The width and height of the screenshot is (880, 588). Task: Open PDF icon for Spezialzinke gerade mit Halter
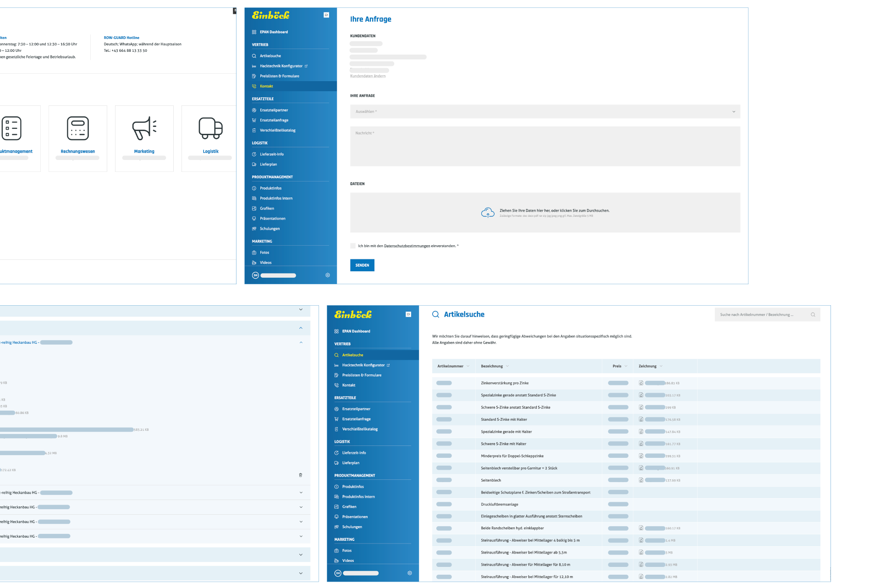[641, 432]
